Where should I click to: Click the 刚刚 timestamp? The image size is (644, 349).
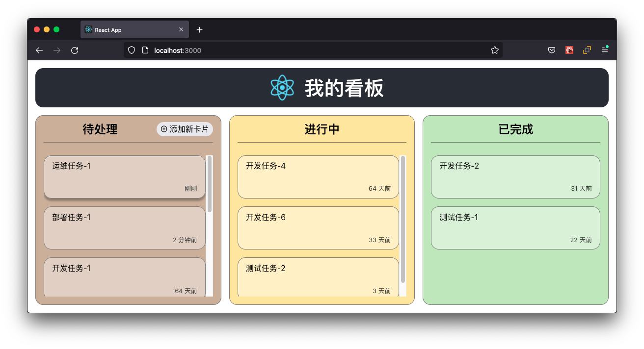[x=190, y=189]
